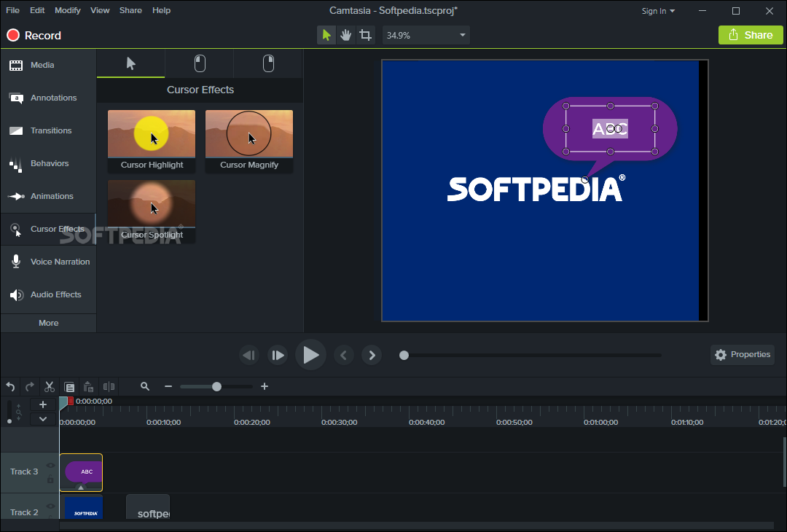Select the Track 2 label

(x=24, y=512)
